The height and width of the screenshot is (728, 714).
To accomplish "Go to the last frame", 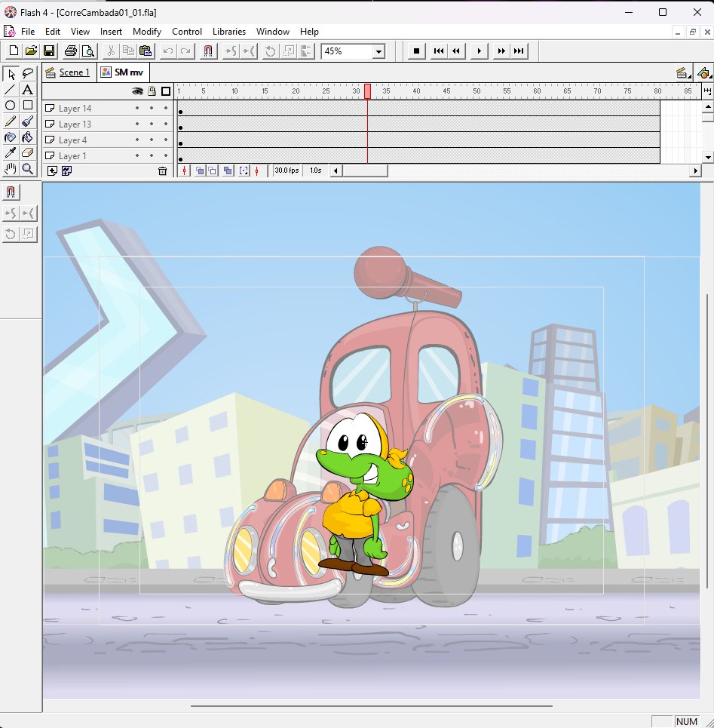I will 519,51.
